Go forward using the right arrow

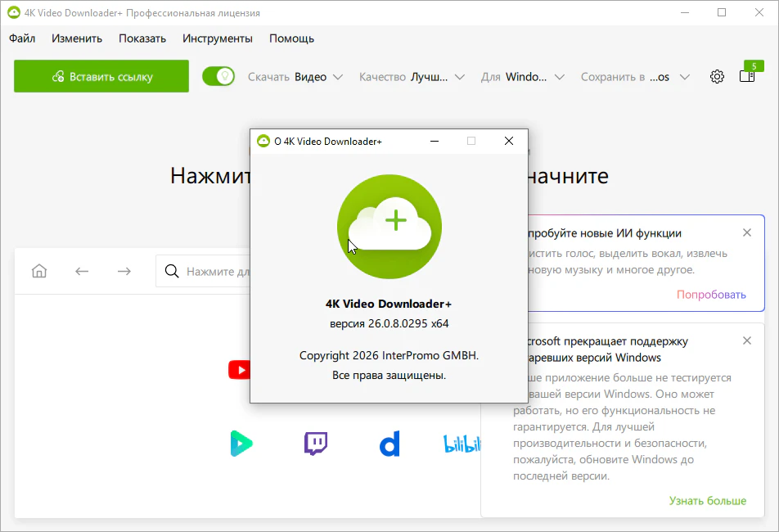click(124, 271)
